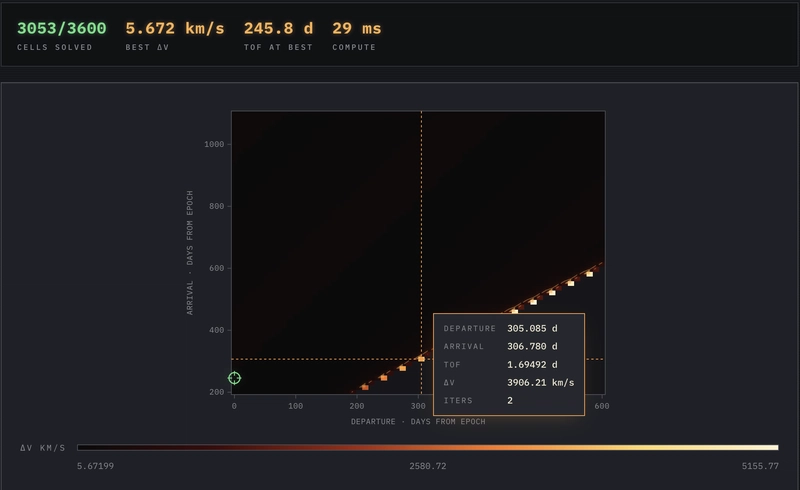Click the ΔV color gradient bar midpoint
This screenshot has width=800, height=490.
click(428, 448)
